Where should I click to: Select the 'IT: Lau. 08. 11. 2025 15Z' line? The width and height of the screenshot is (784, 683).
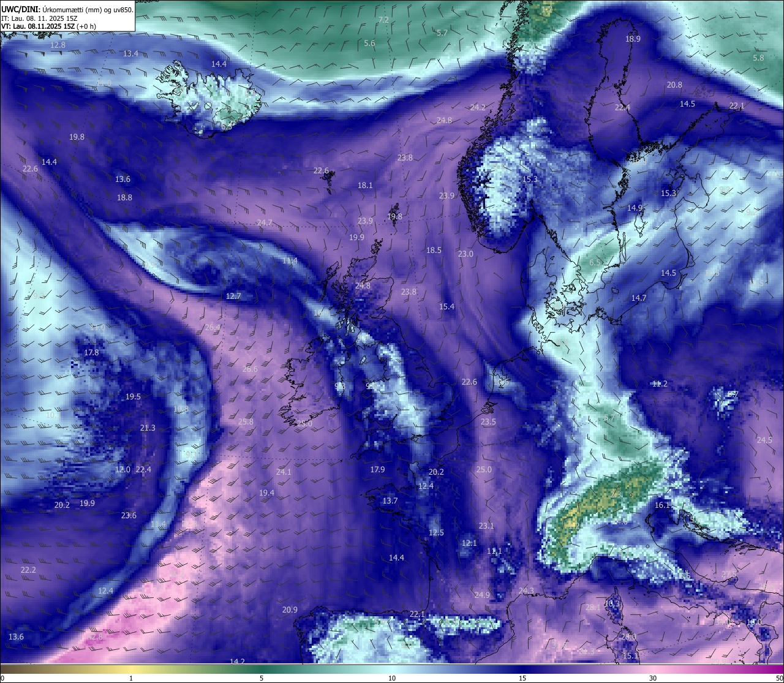[39, 18]
